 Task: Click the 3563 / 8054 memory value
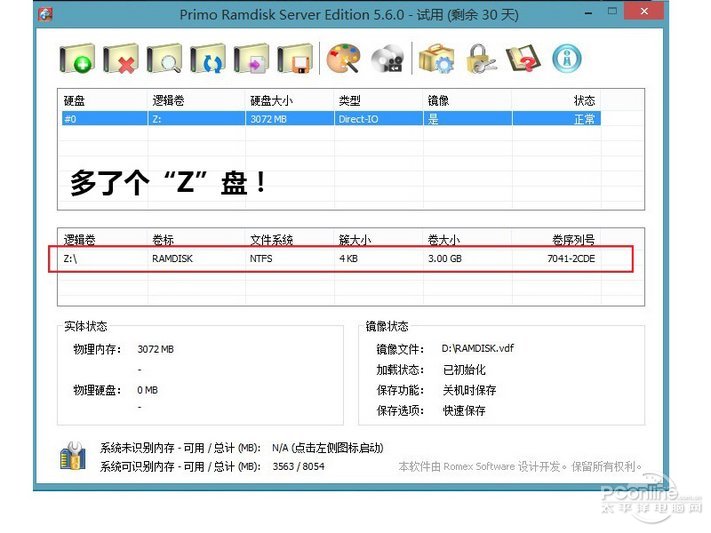[298, 466]
